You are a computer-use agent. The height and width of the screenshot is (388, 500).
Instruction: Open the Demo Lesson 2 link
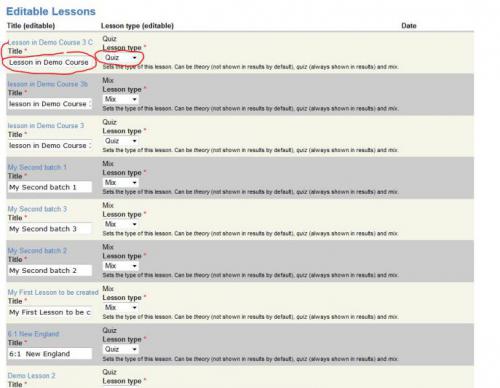[x=31, y=376]
